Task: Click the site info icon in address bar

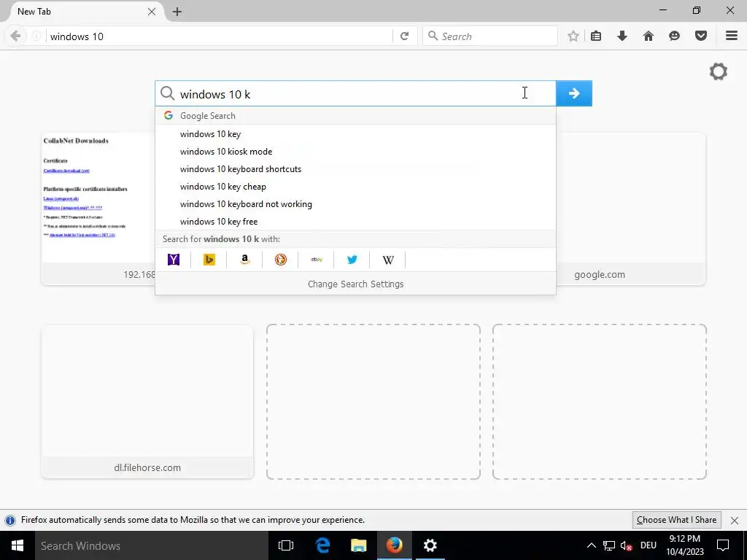Action: pyautogui.click(x=36, y=36)
